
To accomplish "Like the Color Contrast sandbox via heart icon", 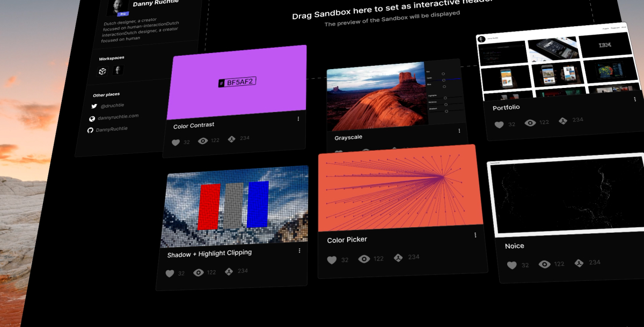I will (x=176, y=142).
